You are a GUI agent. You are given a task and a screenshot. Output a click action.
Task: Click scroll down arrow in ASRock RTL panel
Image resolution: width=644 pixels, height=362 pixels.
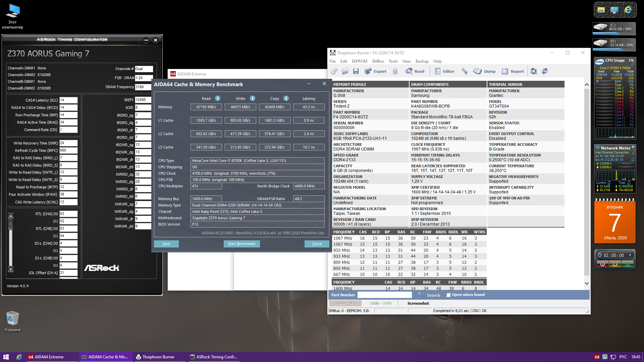coord(11,269)
